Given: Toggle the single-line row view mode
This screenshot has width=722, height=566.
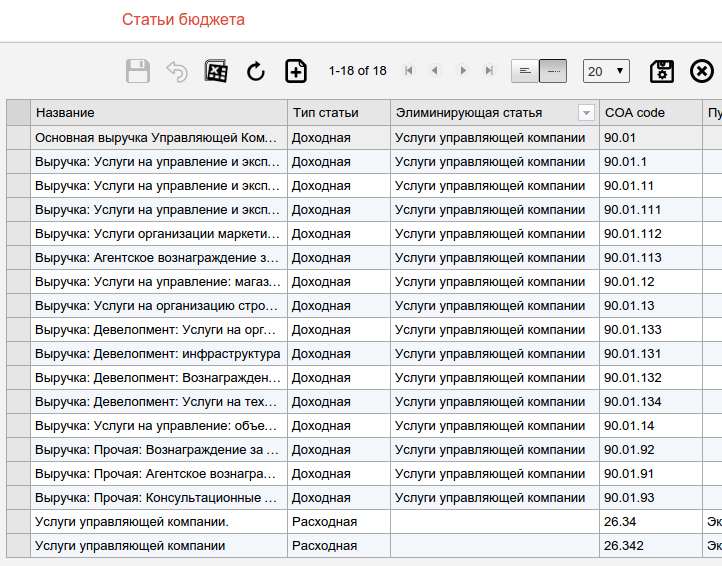Looking at the screenshot, I should point(553,71).
